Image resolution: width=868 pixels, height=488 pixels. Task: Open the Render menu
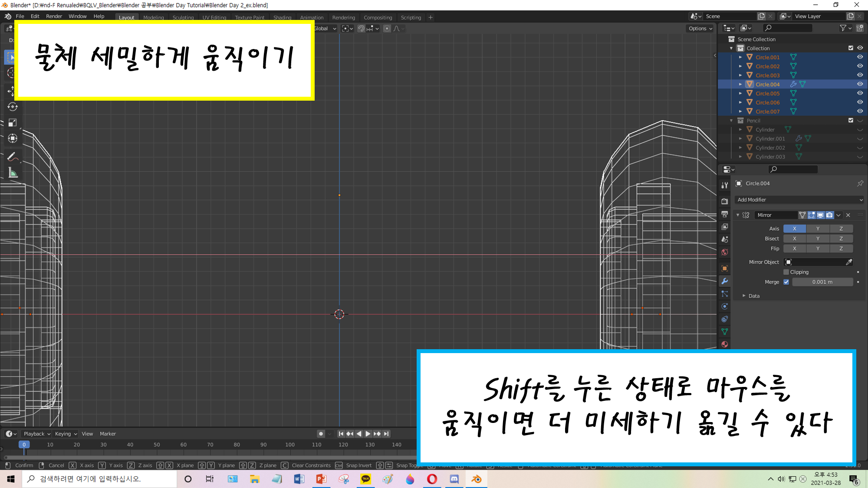click(54, 16)
